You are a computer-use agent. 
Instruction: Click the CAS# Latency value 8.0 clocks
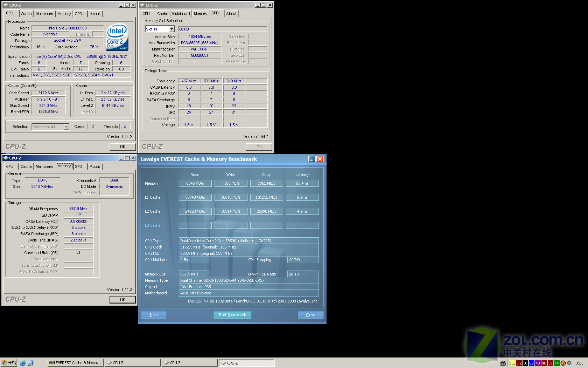tap(78, 221)
